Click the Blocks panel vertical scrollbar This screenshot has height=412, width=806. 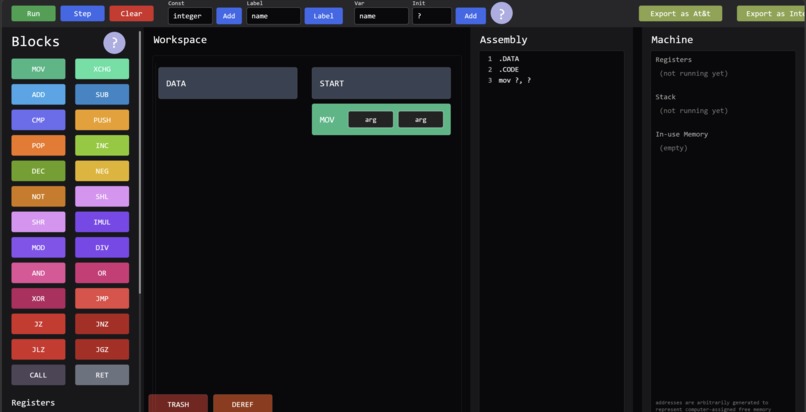click(x=140, y=162)
